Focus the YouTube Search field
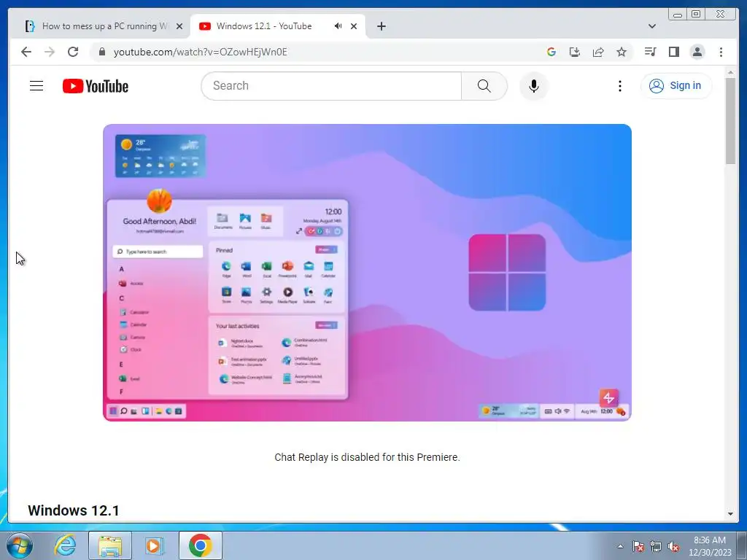 click(x=331, y=86)
